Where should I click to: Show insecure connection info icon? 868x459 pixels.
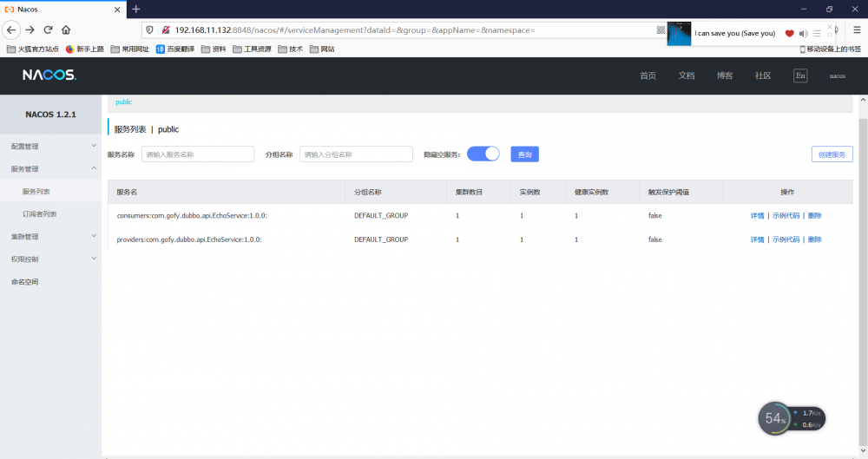pos(165,30)
